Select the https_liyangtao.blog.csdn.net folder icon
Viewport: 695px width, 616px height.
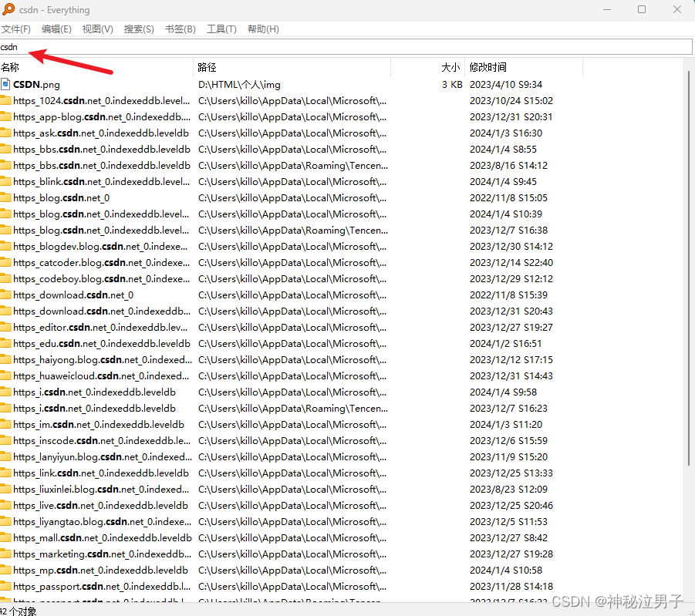pos(5,521)
